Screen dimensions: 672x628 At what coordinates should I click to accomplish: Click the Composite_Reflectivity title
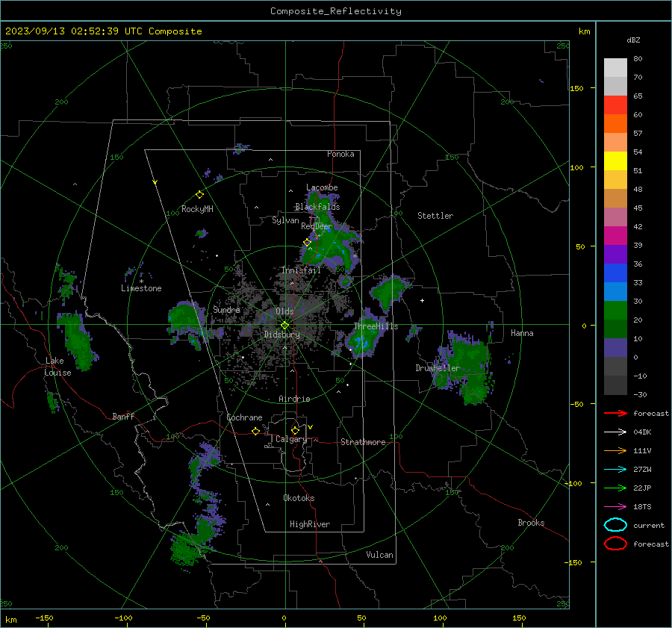336,11
